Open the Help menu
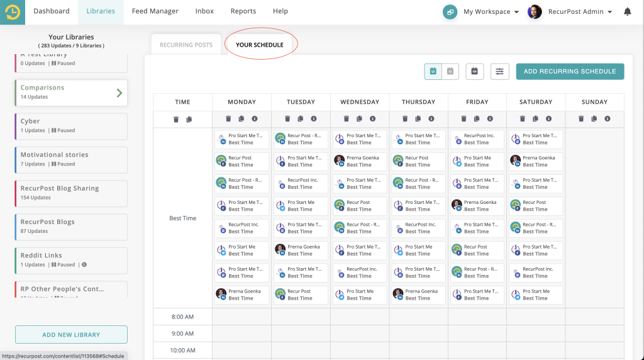Image resolution: width=644 pixels, height=360 pixels. 280,11
